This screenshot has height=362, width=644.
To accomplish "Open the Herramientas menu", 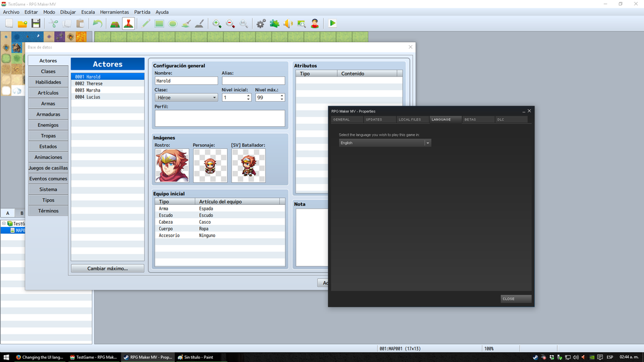I will tap(114, 12).
